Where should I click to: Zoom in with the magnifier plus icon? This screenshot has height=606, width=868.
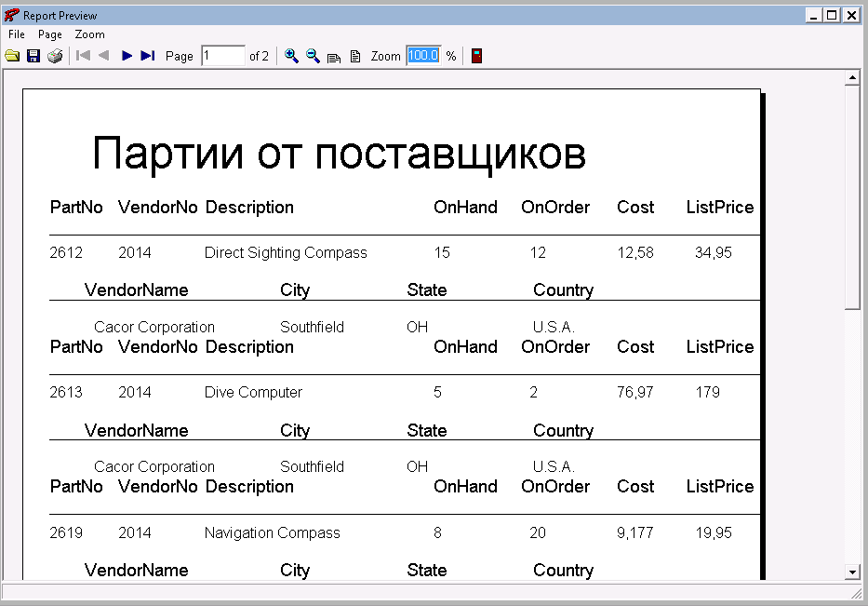[291, 56]
